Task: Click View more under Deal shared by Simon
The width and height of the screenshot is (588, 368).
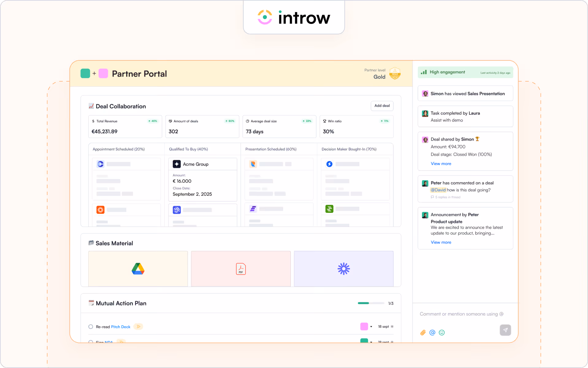Action: [x=441, y=163]
